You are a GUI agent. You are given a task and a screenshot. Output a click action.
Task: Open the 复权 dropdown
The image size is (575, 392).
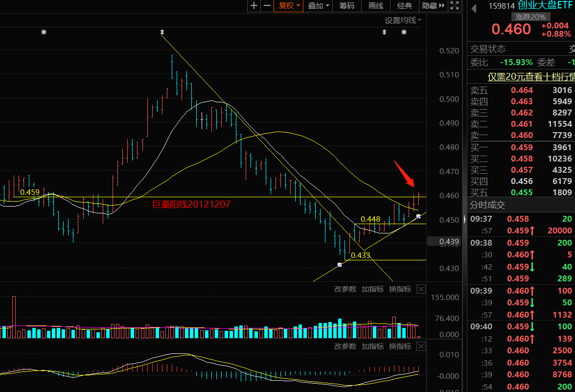289,6
